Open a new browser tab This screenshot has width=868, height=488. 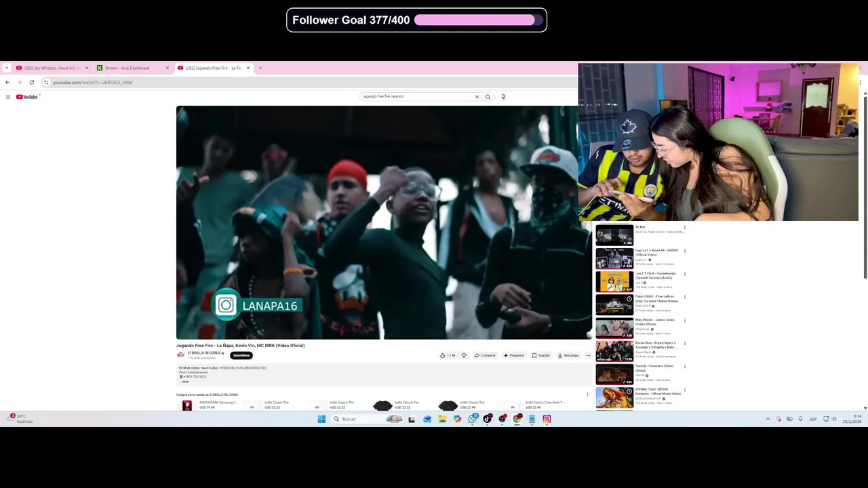(260, 68)
